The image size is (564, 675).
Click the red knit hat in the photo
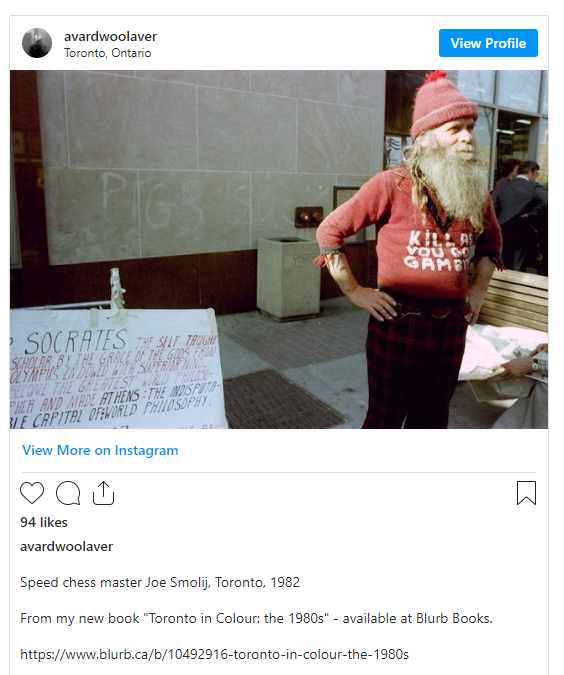[x=441, y=105]
